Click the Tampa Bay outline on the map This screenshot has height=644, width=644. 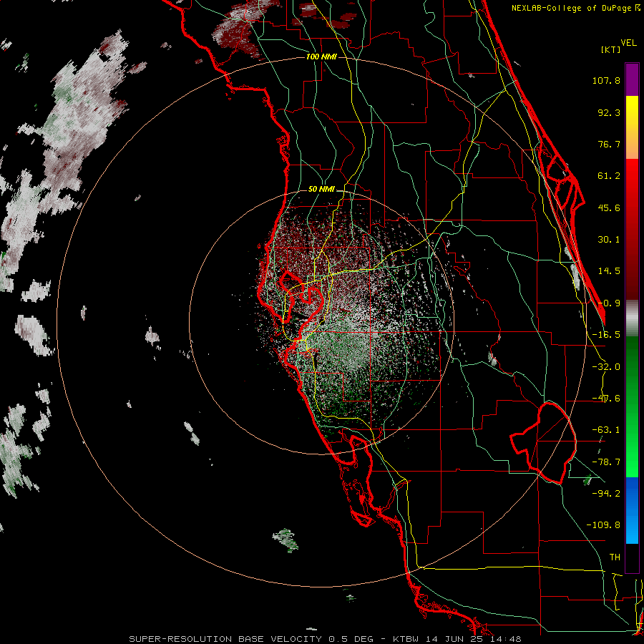click(x=303, y=305)
